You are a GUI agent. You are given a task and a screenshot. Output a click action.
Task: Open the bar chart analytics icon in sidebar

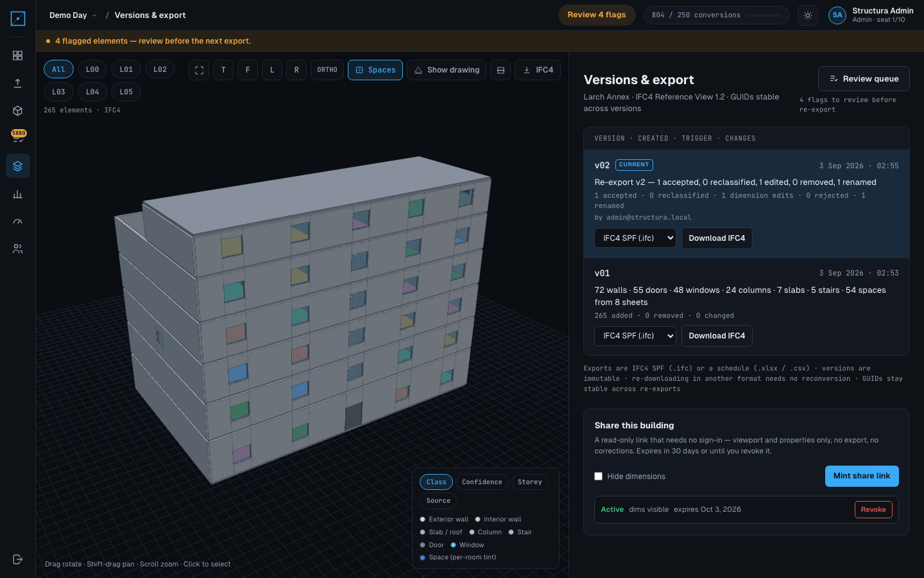(x=18, y=194)
